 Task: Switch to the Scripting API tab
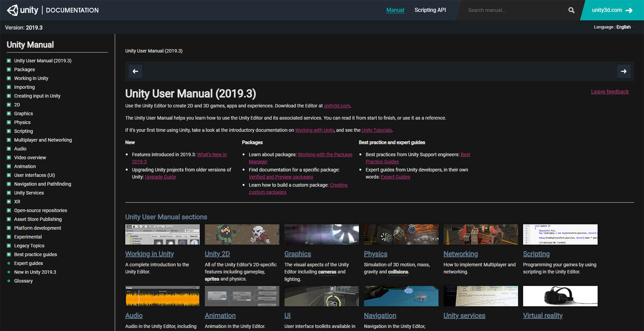pos(430,10)
